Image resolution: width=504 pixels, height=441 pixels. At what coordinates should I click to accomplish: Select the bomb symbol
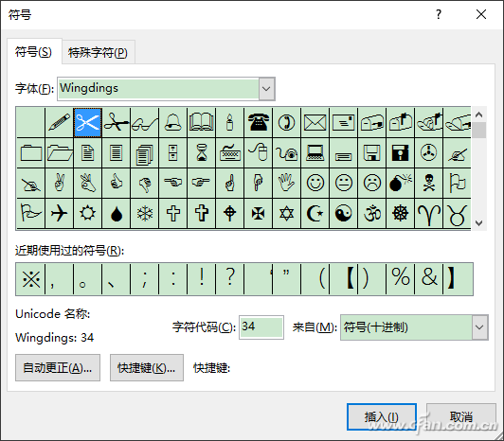(400, 183)
